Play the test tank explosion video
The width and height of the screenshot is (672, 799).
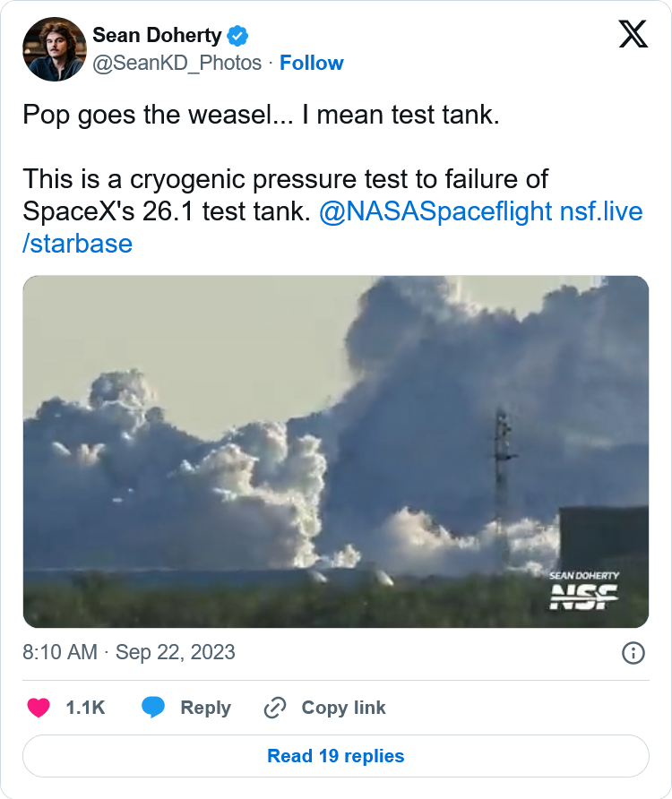(x=335, y=451)
